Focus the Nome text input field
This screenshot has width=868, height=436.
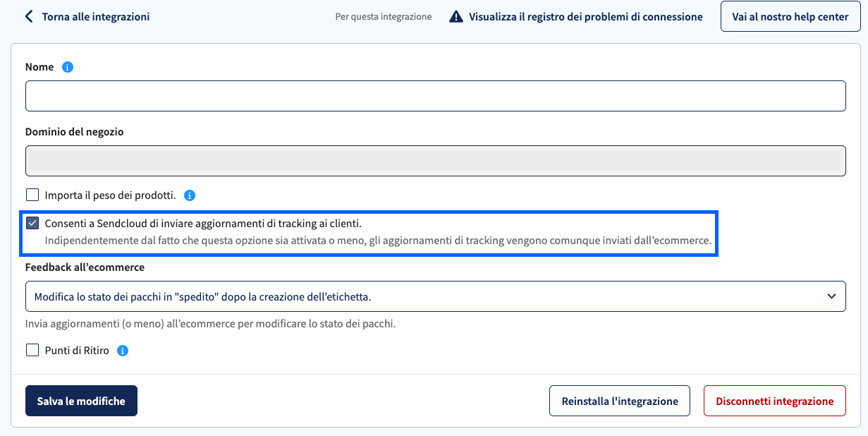click(x=435, y=96)
